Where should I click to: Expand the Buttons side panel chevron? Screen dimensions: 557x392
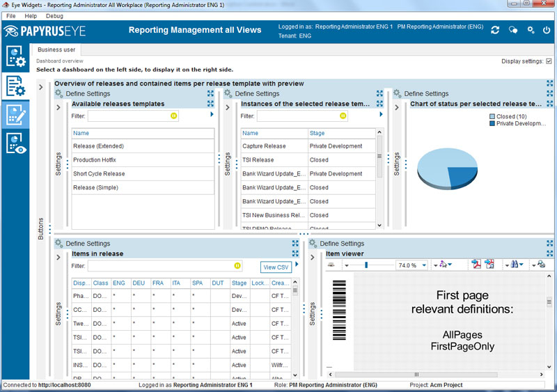coord(41,87)
